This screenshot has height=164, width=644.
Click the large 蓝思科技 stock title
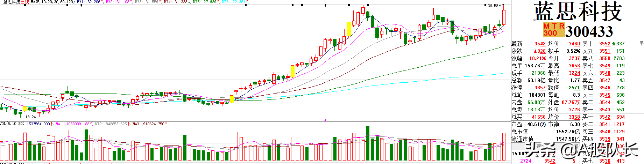pos(578,12)
